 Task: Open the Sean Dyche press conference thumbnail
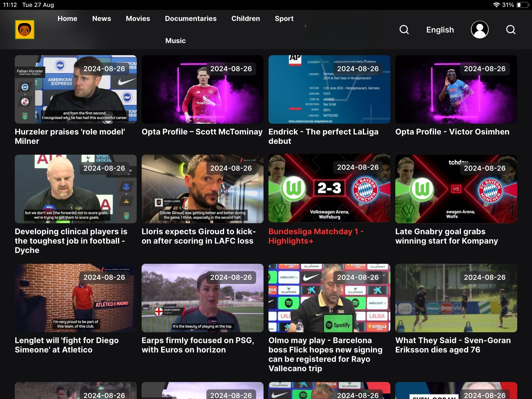[76, 189]
